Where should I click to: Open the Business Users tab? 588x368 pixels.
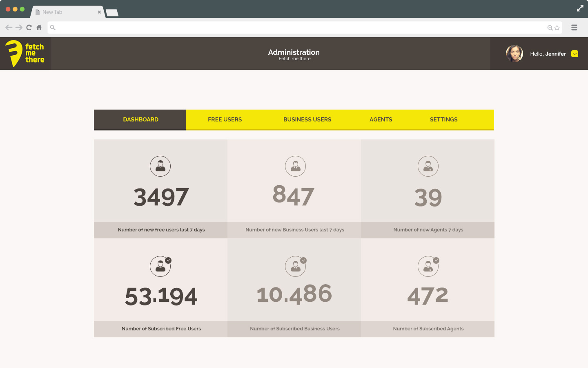click(x=307, y=120)
